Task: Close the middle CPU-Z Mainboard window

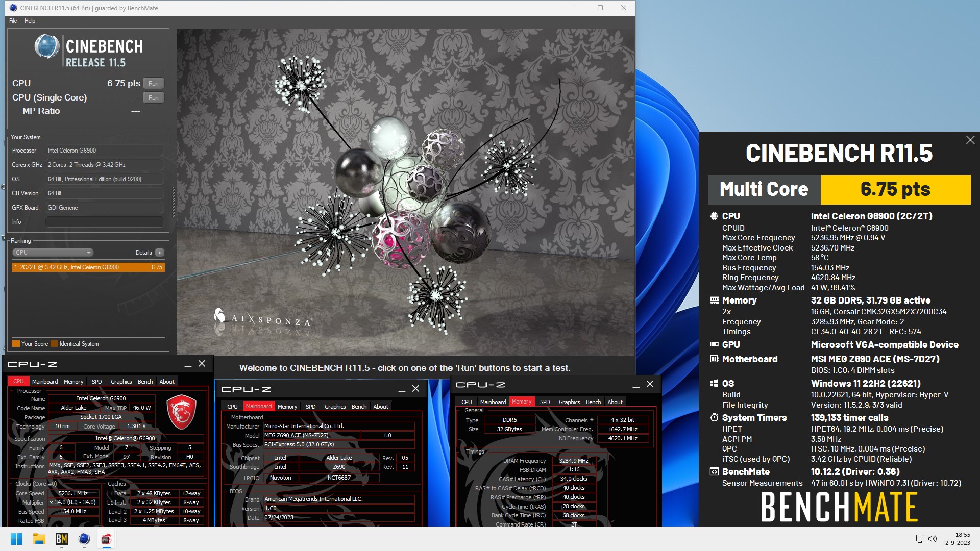Action: coord(416,389)
